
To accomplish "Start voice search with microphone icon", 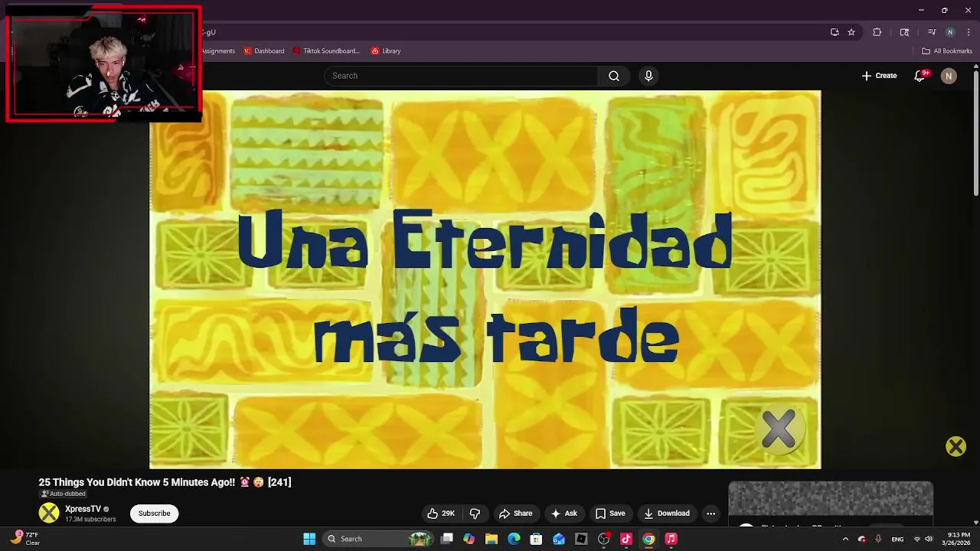I will pyautogui.click(x=648, y=76).
